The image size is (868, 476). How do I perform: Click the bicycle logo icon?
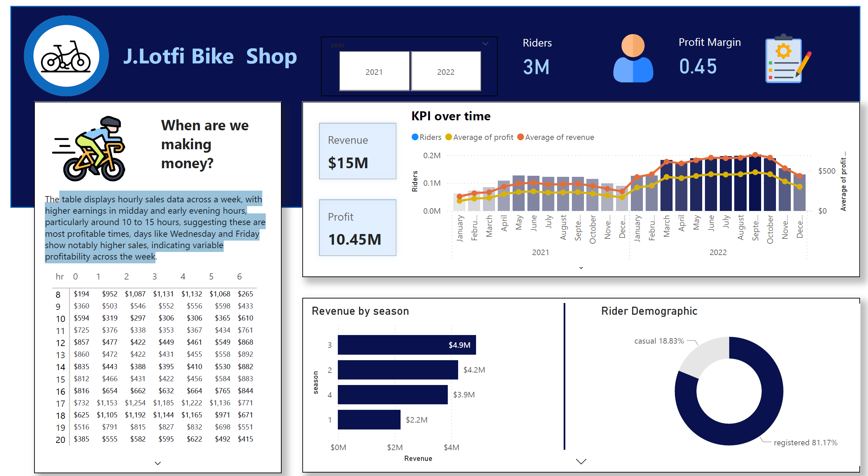click(66, 56)
